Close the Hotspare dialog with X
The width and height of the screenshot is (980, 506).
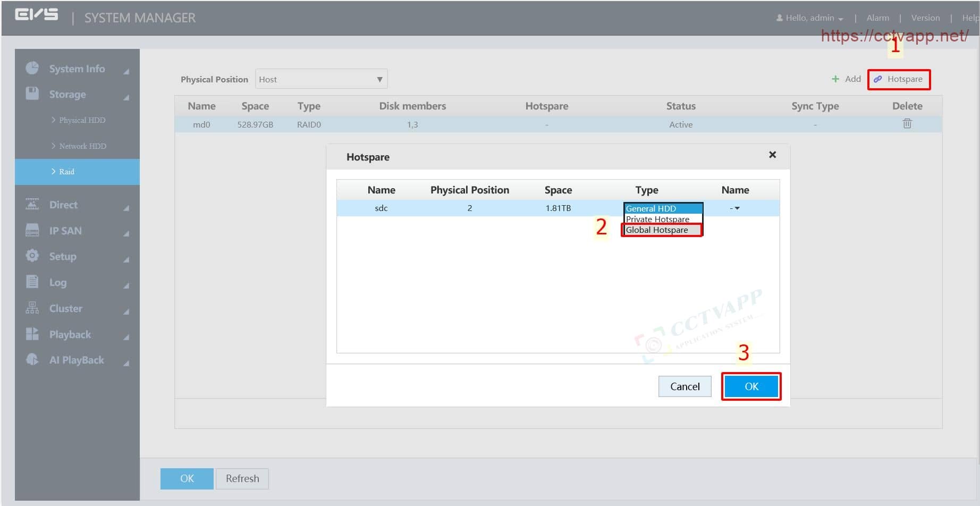(x=772, y=155)
